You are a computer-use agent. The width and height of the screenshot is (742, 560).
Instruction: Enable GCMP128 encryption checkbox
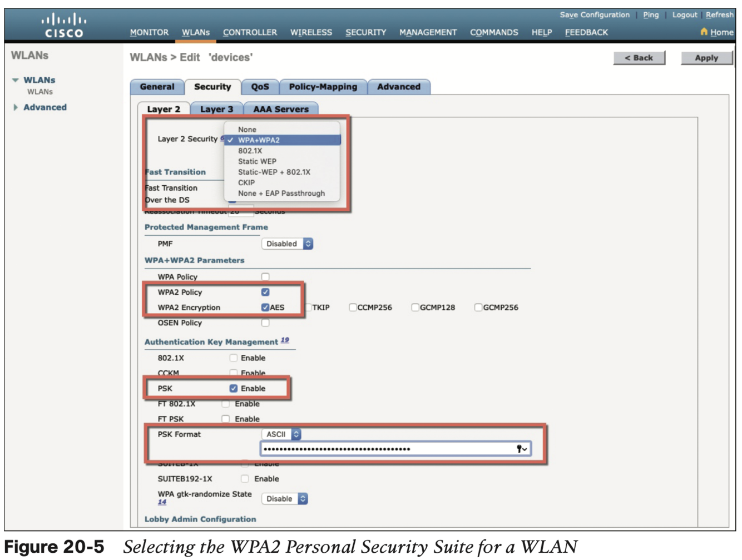coord(415,308)
